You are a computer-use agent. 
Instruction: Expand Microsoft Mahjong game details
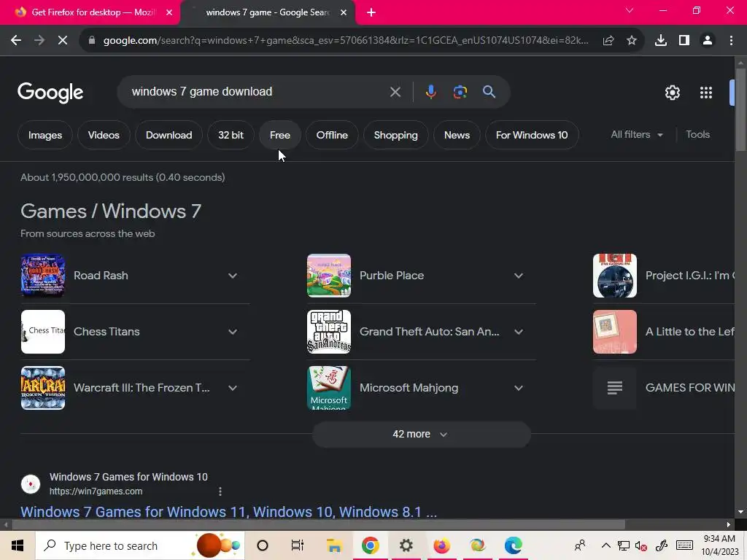pos(519,388)
